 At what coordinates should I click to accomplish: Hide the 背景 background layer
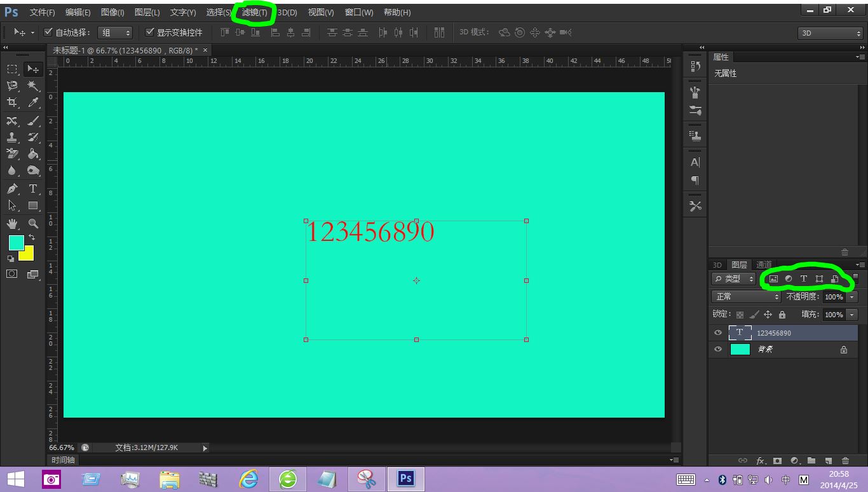718,349
